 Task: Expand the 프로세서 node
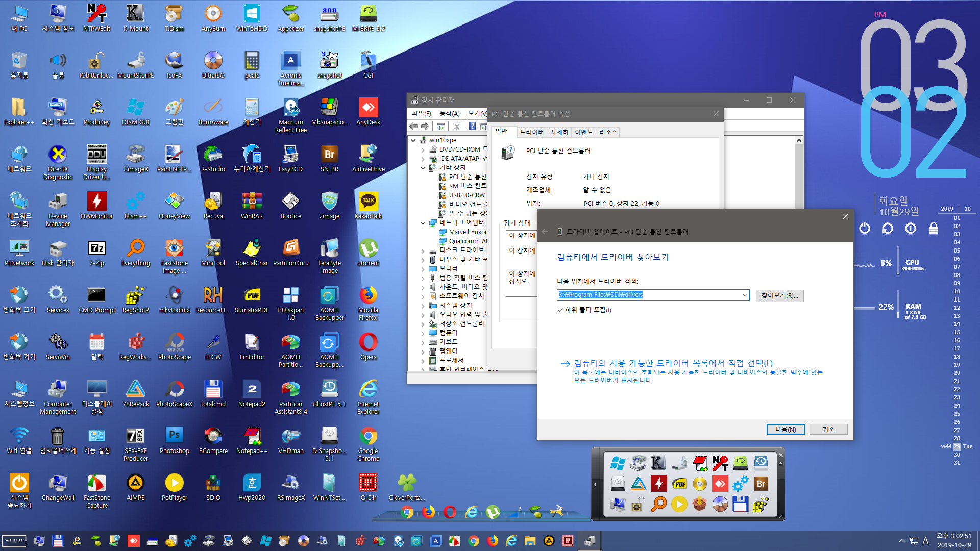[423, 361]
